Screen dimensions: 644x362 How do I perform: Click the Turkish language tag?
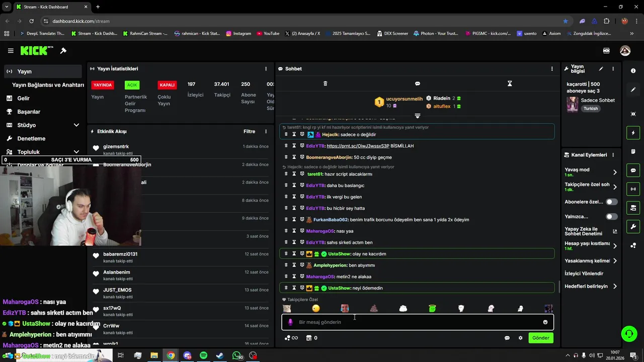591,109
